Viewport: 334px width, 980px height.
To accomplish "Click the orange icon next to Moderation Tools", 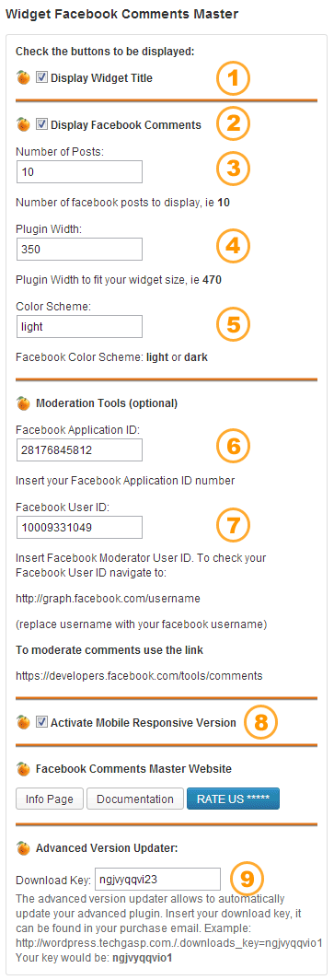I will pyautogui.click(x=23, y=403).
